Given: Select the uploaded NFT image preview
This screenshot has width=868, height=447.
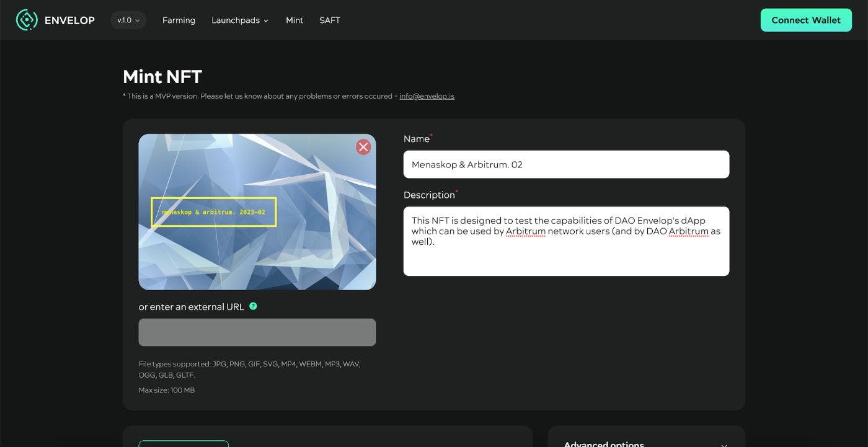Looking at the screenshot, I should (257, 248).
